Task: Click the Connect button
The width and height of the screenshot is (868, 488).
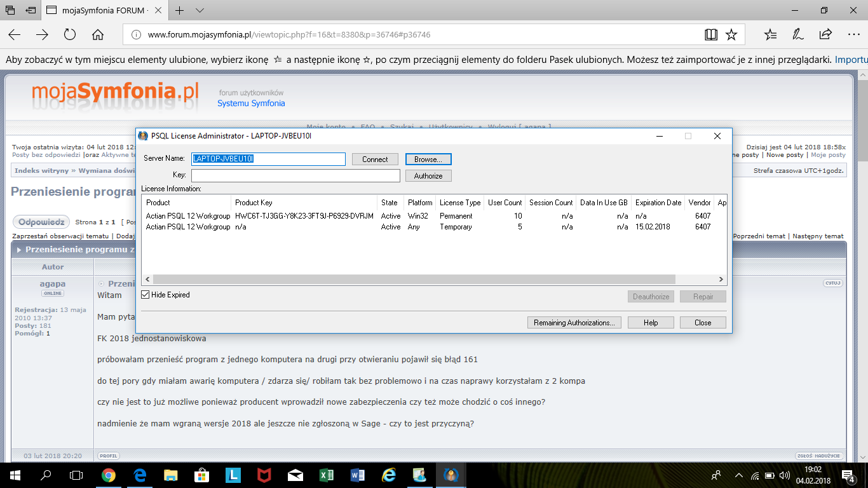Action: pyautogui.click(x=375, y=159)
